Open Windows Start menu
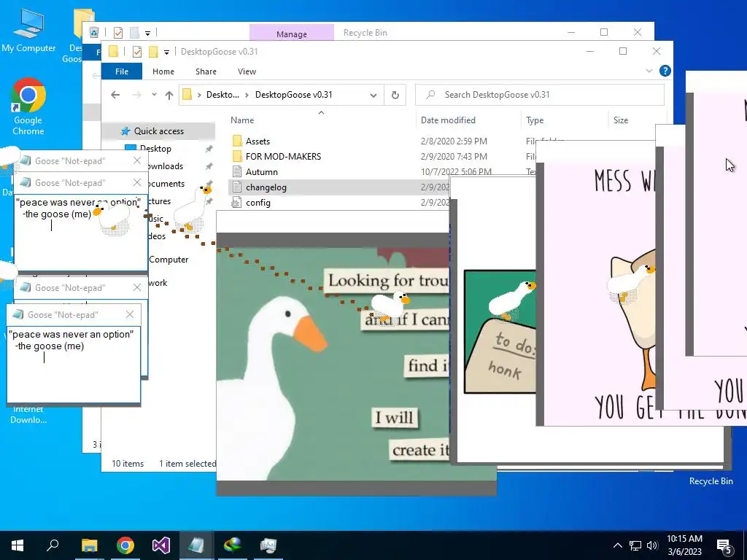 tap(18, 545)
